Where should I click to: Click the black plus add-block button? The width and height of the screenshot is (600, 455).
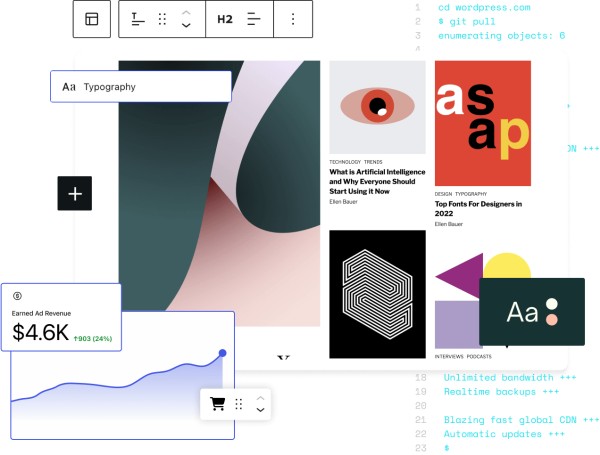tap(75, 193)
